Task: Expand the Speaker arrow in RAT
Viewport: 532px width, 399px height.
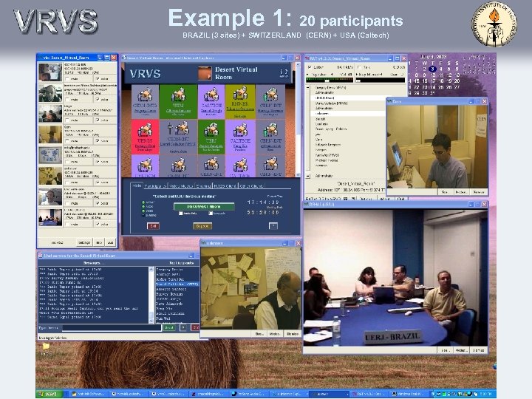Action: pos(307,74)
